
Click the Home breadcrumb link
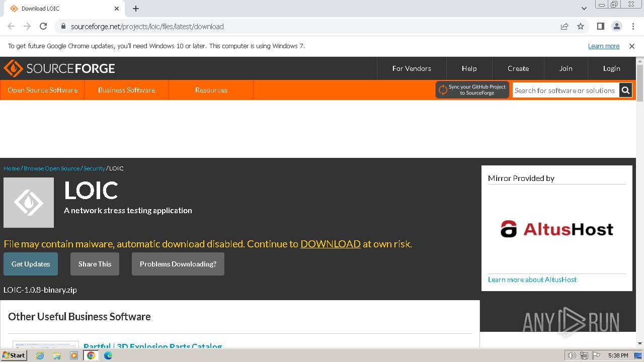(12, 168)
